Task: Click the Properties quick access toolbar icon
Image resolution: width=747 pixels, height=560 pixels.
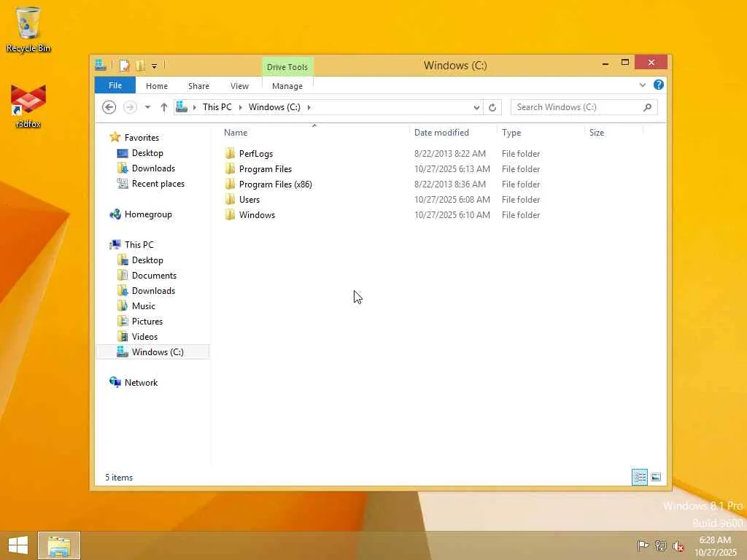Action: (x=124, y=65)
